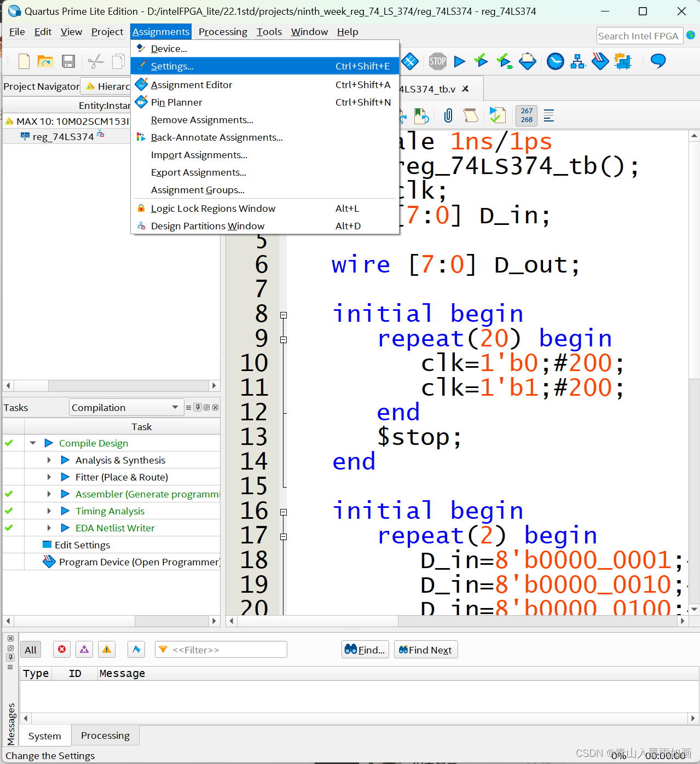Close the Tasks panel
The image size is (700, 764).
click(216, 407)
